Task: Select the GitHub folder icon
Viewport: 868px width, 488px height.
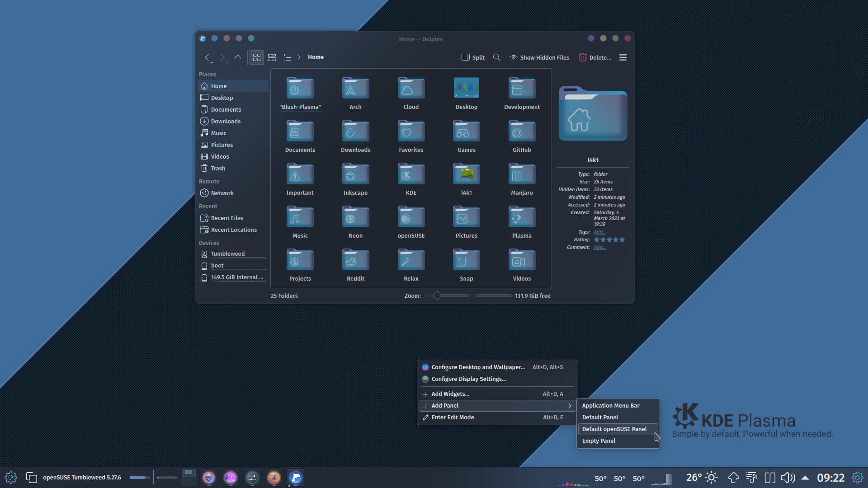Action: click(x=522, y=131)
